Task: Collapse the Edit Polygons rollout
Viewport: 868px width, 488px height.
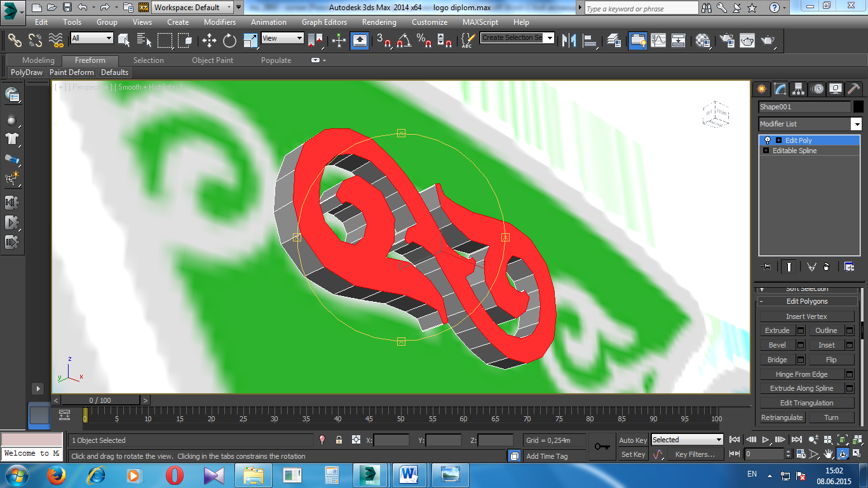Action: 806,301
